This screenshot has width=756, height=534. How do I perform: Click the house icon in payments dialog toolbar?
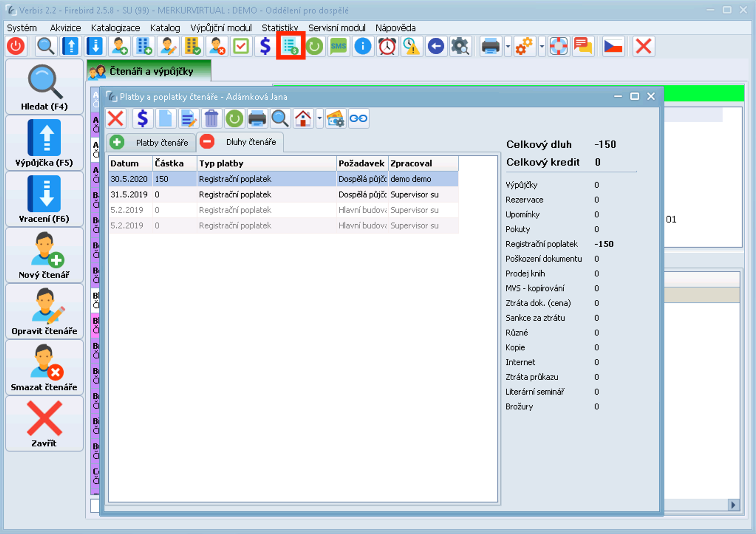click(x=303, y=119)
